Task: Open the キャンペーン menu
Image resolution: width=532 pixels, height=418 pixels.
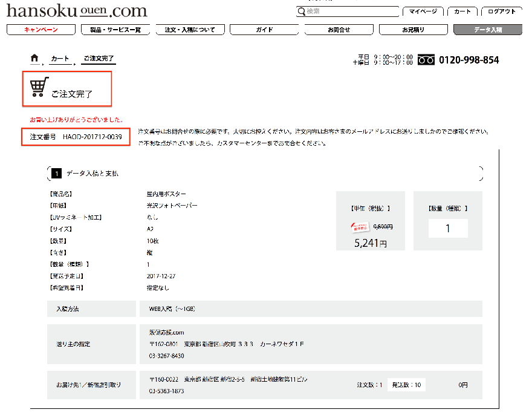Action: coord(41,30)
